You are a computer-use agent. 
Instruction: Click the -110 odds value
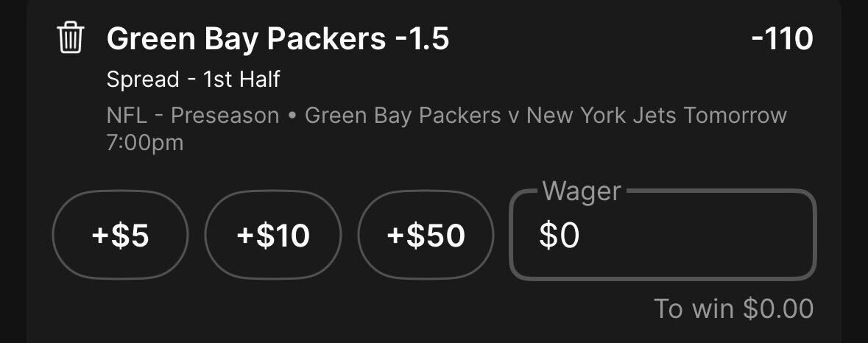782,39
